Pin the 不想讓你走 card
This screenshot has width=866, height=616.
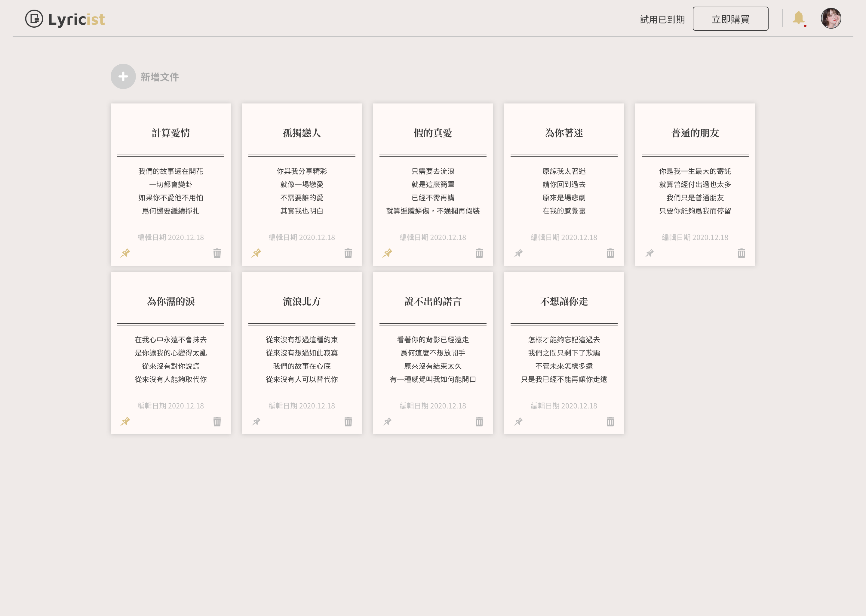click(518, 421)
